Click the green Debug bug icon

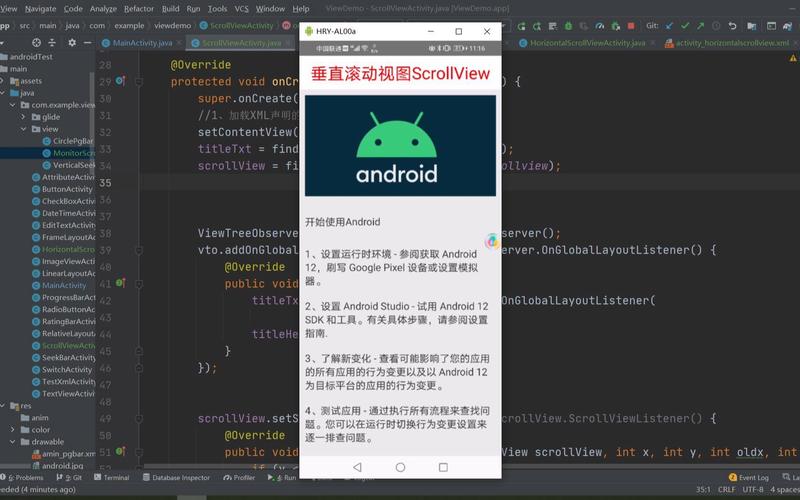[x=568, y=26]
